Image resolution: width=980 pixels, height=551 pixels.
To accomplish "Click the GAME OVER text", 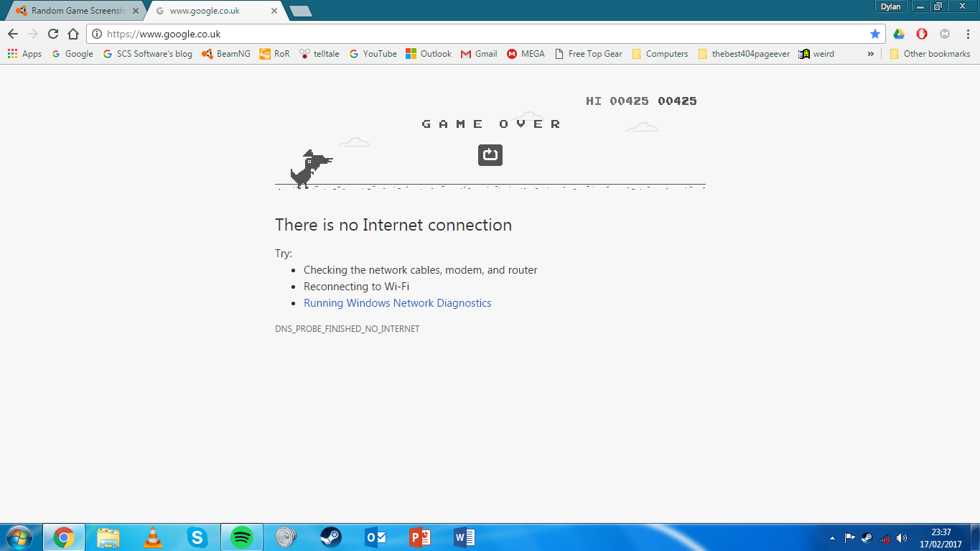I will pyautogui.click(x=491, y=124).
